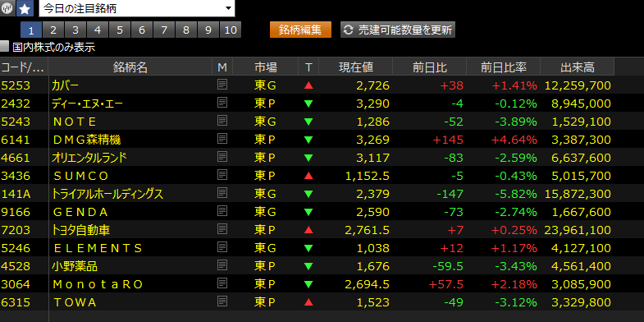Sort by the 前日比率 column header

pos(503,67)
